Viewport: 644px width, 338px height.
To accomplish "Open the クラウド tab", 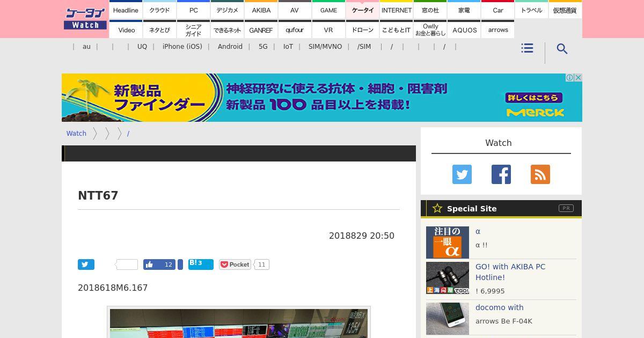I will tap(159, 10).
